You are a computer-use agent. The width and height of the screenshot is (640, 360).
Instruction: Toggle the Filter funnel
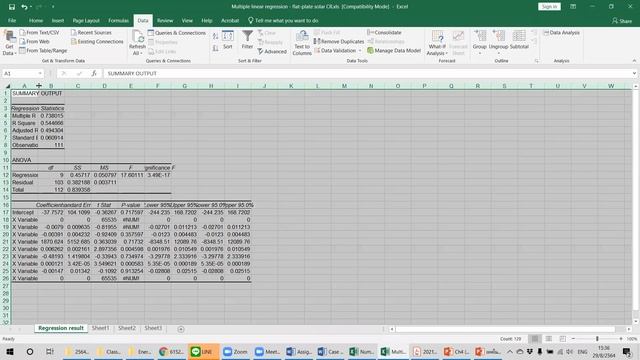coord(247,40)
